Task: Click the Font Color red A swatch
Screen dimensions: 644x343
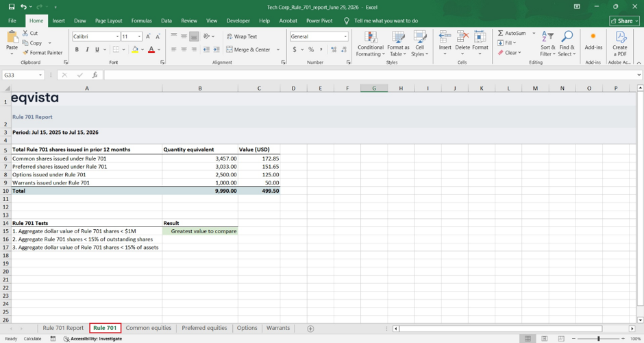Action: (x=151, y=49)
